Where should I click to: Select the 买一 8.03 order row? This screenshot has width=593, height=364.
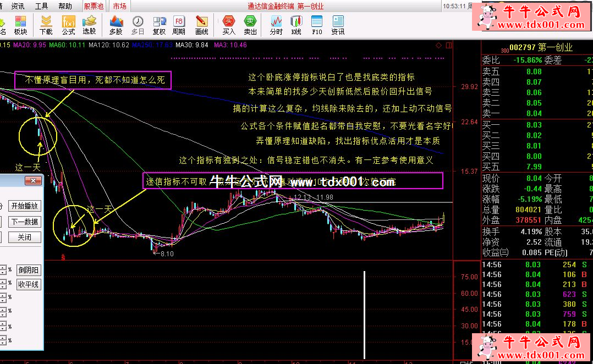(x=537, y=125)
